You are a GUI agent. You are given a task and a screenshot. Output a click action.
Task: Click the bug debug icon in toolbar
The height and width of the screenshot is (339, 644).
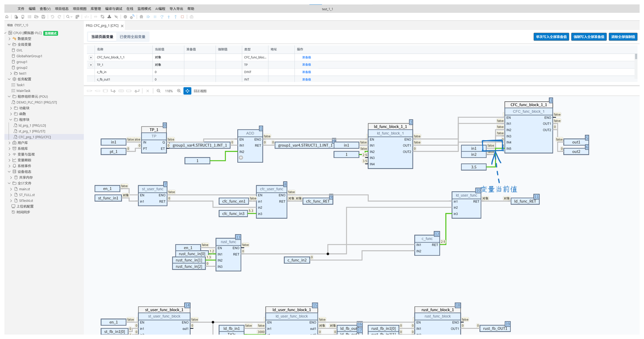pyautogui.click(x=141, y=17)
